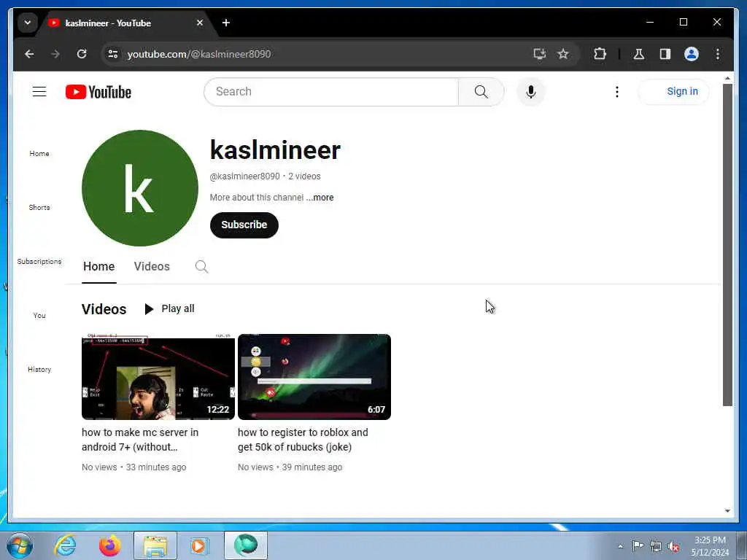Click 'No views • 39 minutes ago' text
This screenshot has width=747, height=560.
tap(290, 467)
